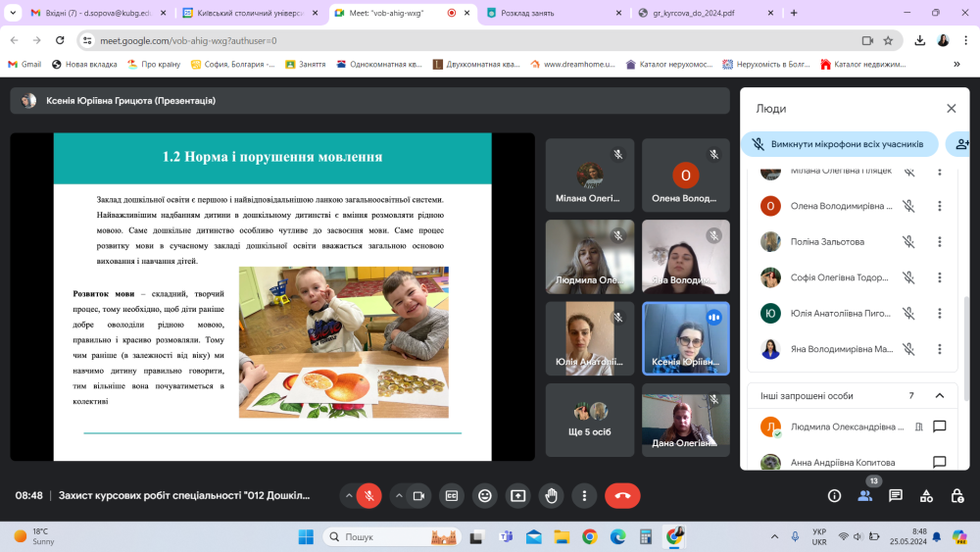This screenshot has height=552, width=980.
Task: Raise hand using the hand icon
Action: click(551, 496)
